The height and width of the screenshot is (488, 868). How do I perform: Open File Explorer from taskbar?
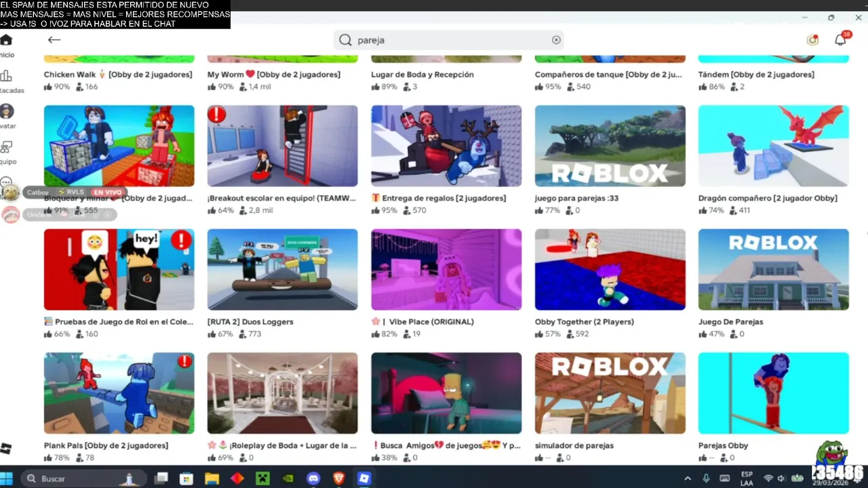point(212,479)
